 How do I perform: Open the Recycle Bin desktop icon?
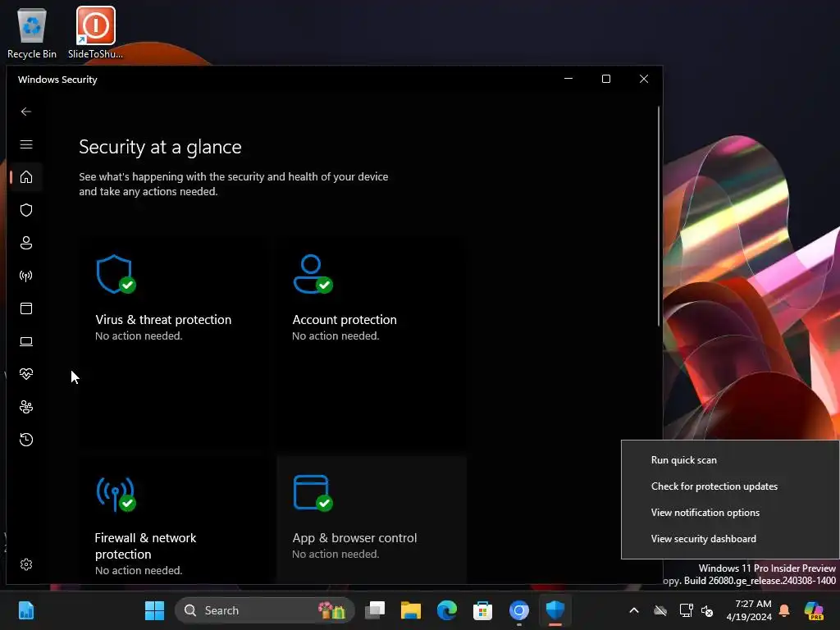point(32,33)
